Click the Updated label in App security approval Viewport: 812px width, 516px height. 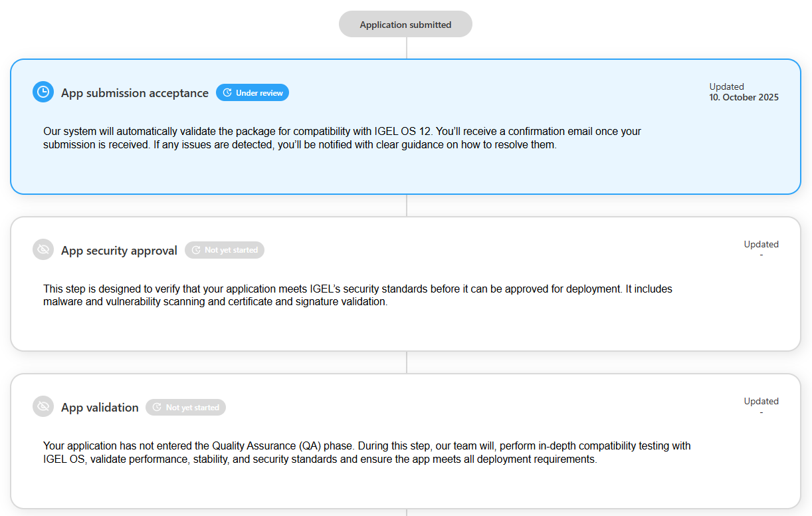(761, 244)
